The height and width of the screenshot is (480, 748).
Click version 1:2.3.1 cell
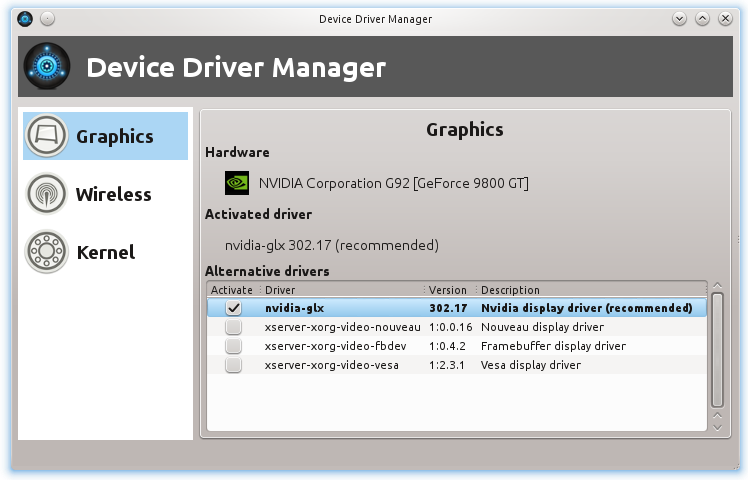447,365
